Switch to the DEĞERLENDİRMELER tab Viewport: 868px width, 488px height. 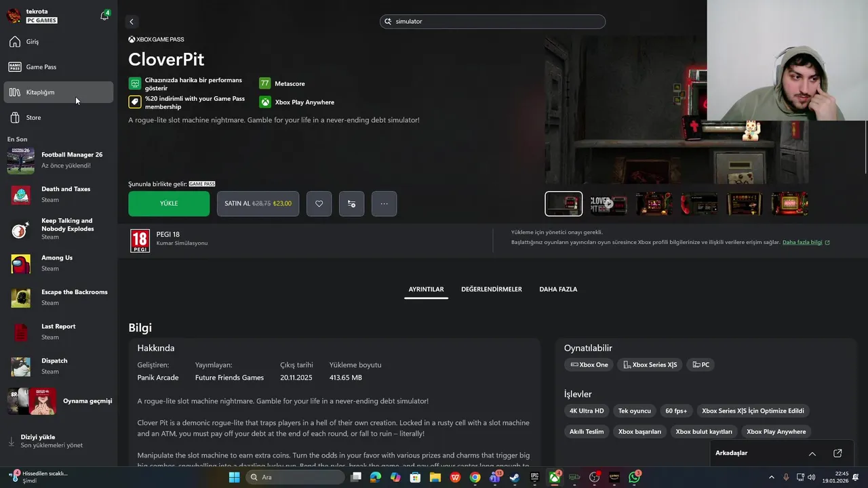(492, 289)
